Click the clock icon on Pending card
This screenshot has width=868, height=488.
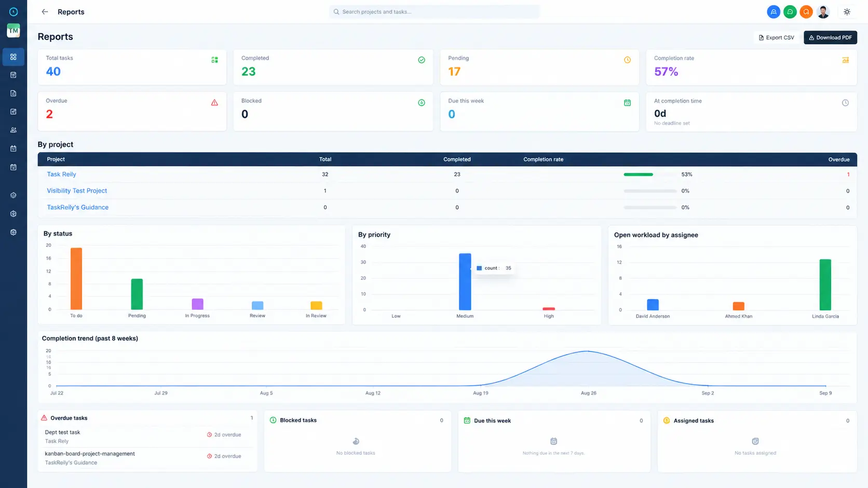[x=627, y=60]
